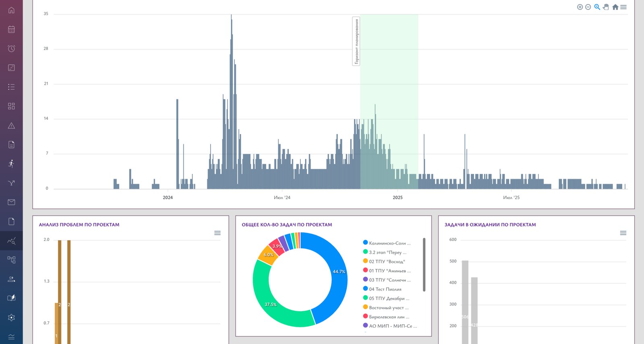Activate the selection zoom magnifier tool

click(x=597, y=7)
